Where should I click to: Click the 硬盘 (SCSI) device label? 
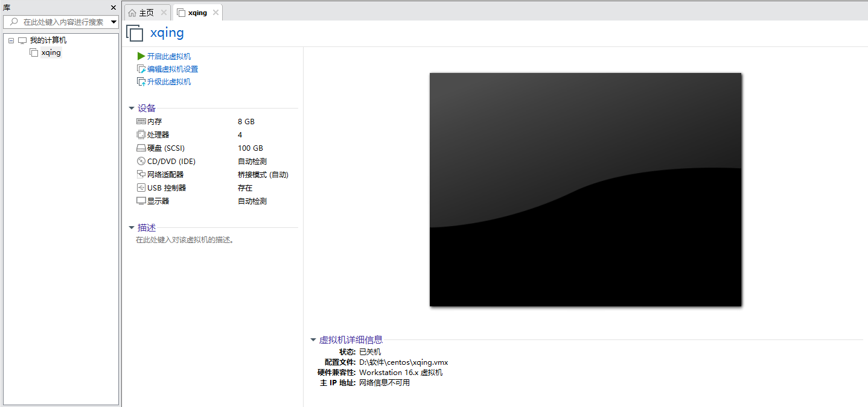tap(166, 148)
